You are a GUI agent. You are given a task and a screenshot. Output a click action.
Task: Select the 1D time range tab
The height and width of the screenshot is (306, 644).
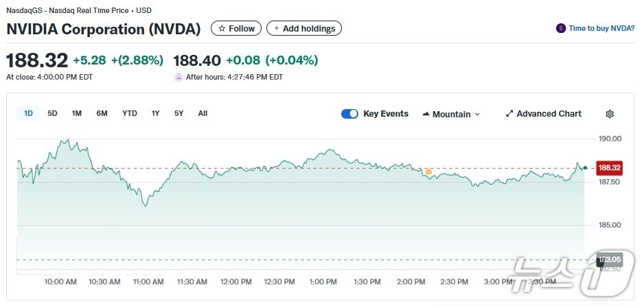click(29, 113)
